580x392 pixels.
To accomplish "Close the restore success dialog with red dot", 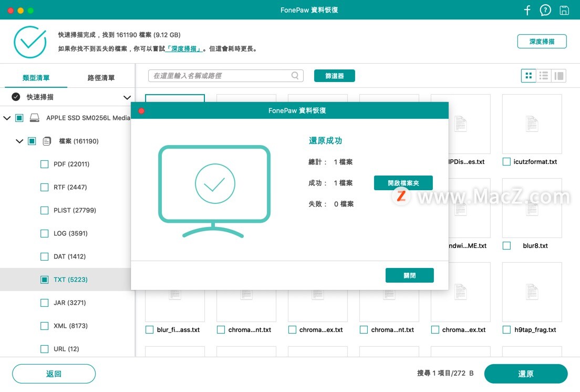I will 141,110.
